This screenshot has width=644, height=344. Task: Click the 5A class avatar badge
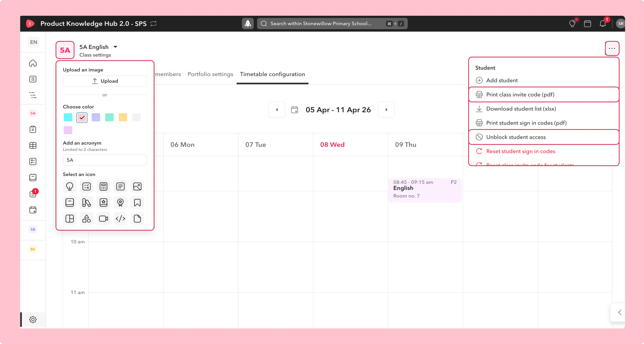pos(65,50)
